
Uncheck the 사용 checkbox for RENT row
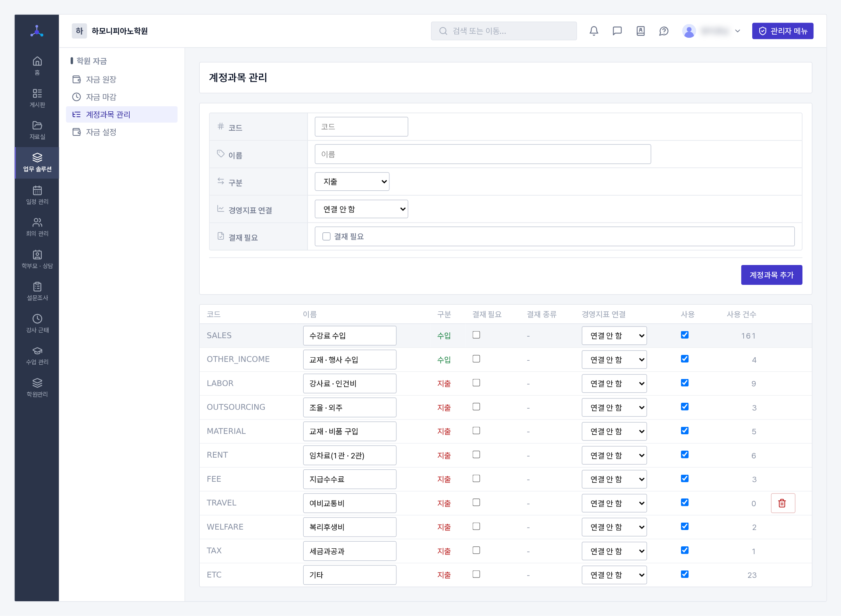tap(685, 455)
